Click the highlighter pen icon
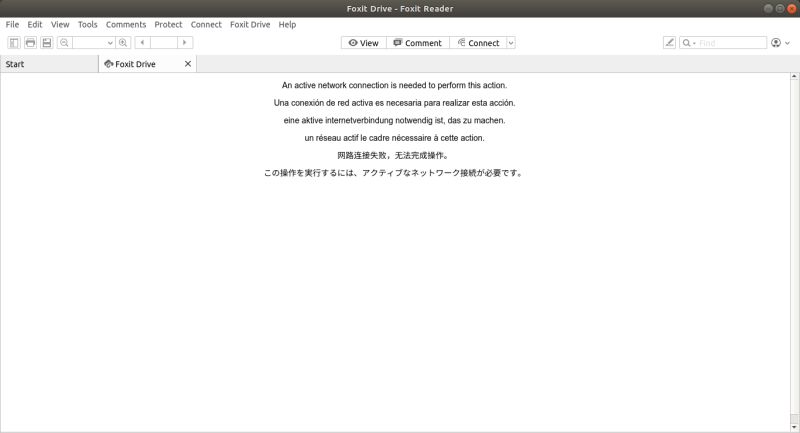This screenshot has width=800, height=433. click(x=669, y=43)
